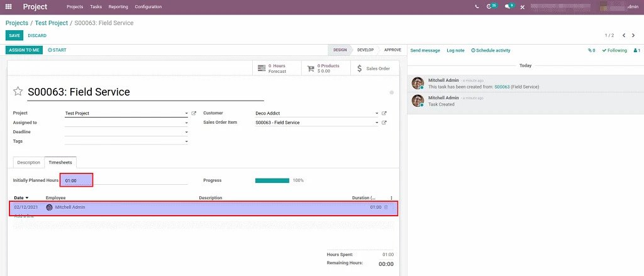Go to Projects breadcrumb
The image size is (644, 276).
(x=17, y=23)
